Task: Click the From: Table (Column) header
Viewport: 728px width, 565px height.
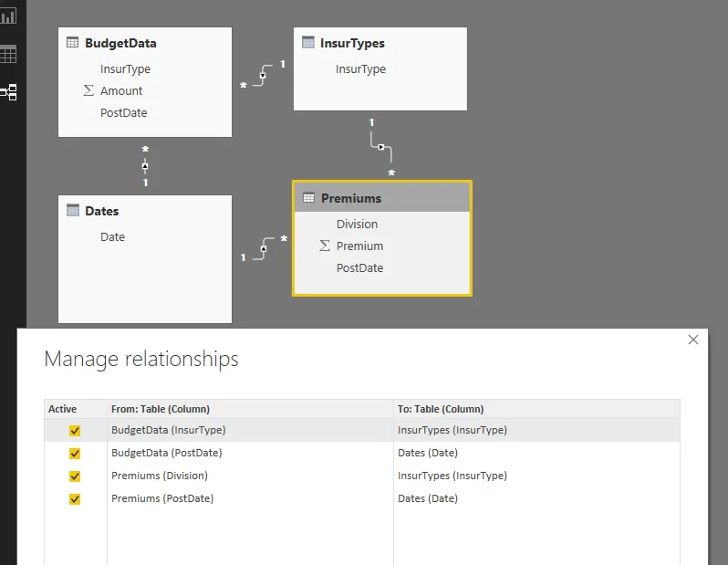Action: click(161, 409)
